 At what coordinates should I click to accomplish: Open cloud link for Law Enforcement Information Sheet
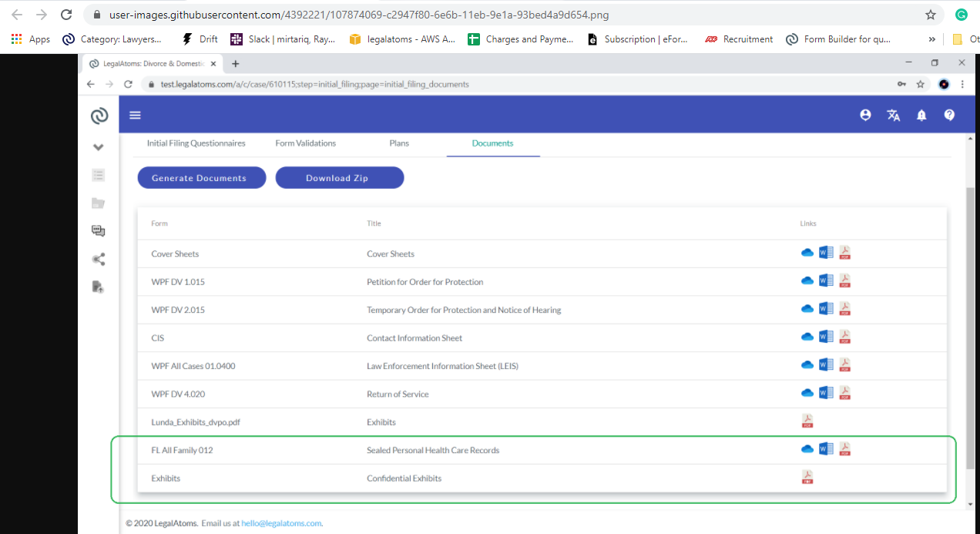(807, 365)
